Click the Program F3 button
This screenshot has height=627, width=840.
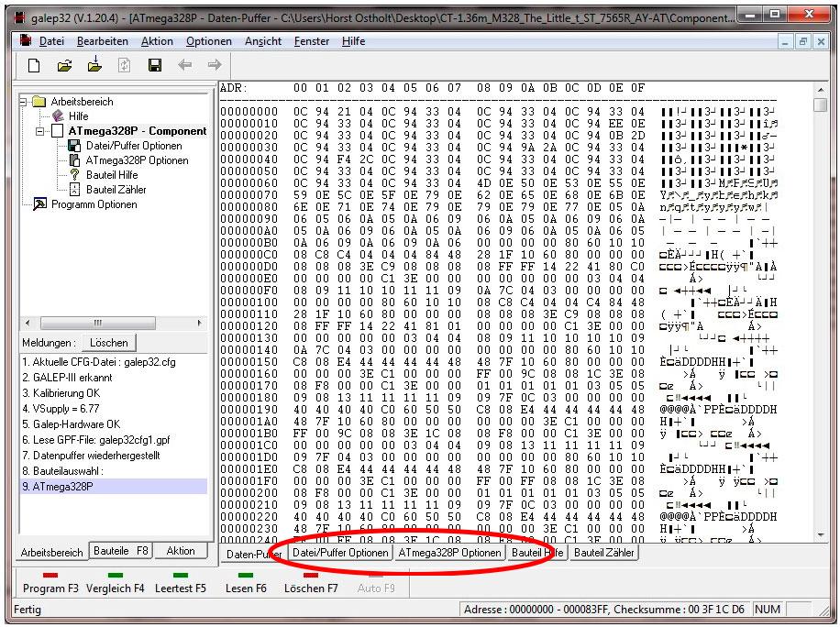pyautogui.click(x=50, y=583)
